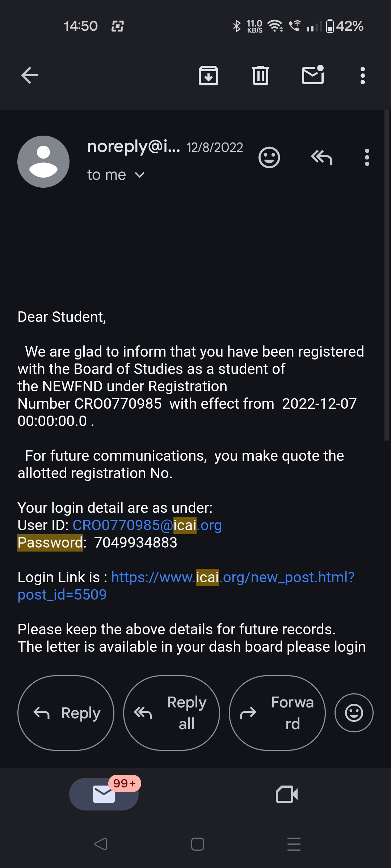This screenshot has width=391, height=868.
Task: Tap the emoji reaction button at bottom
Action: [354, 713]
